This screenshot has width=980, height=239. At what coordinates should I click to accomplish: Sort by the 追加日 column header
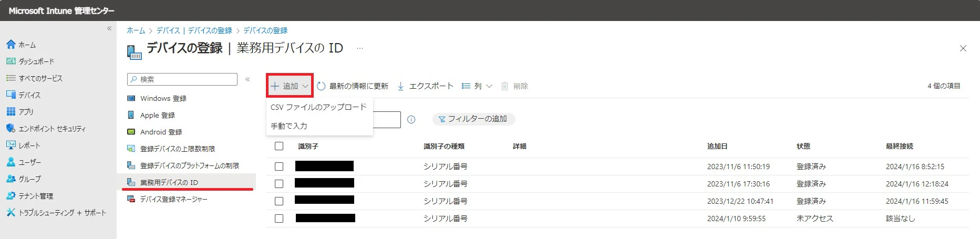coord(717,146)
